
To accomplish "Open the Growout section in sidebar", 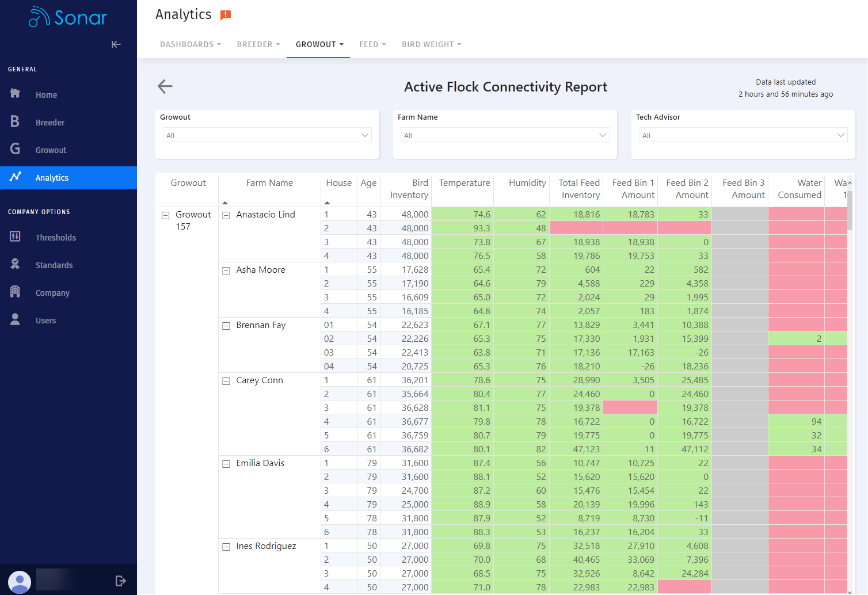I will point(51,150).
